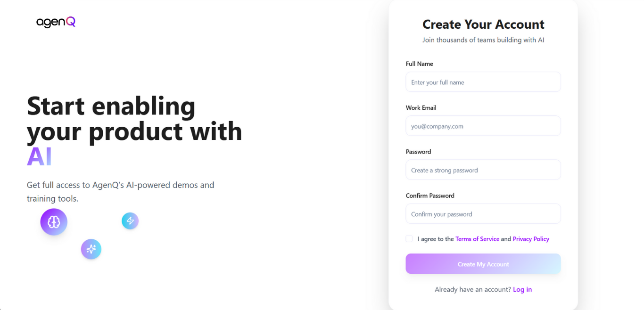Open the Privacy Policy link
This screenshot has height=310, width=644.
click(x=531, y=239)
